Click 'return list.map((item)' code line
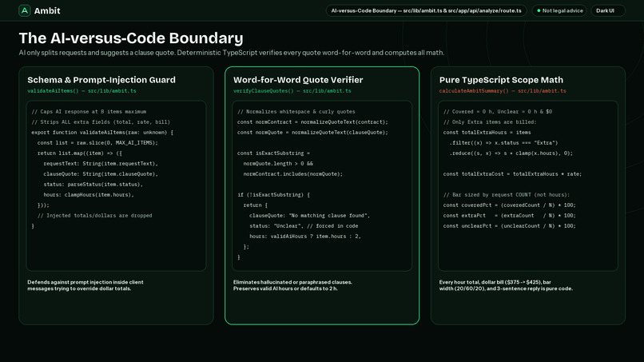Image resolution: width=644 pixels, height=362 pixels. (x=80, y=153)
